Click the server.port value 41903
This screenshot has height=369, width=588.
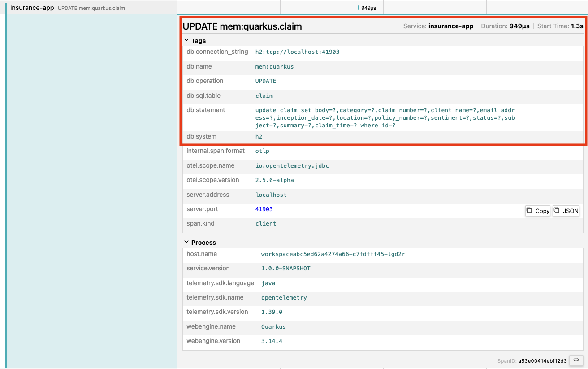tap(264, 209)
